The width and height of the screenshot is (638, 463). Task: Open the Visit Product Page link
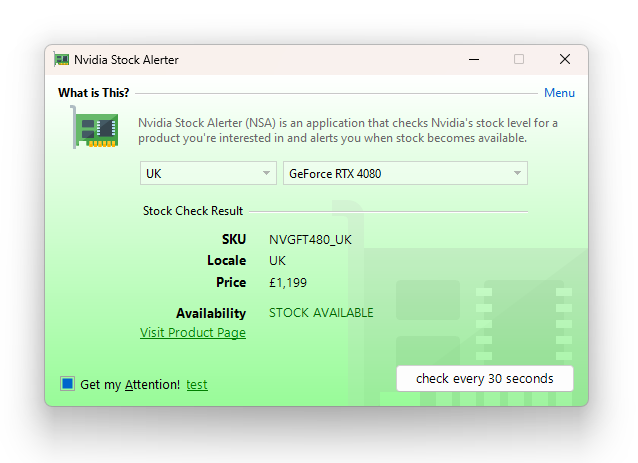[193, 333]
